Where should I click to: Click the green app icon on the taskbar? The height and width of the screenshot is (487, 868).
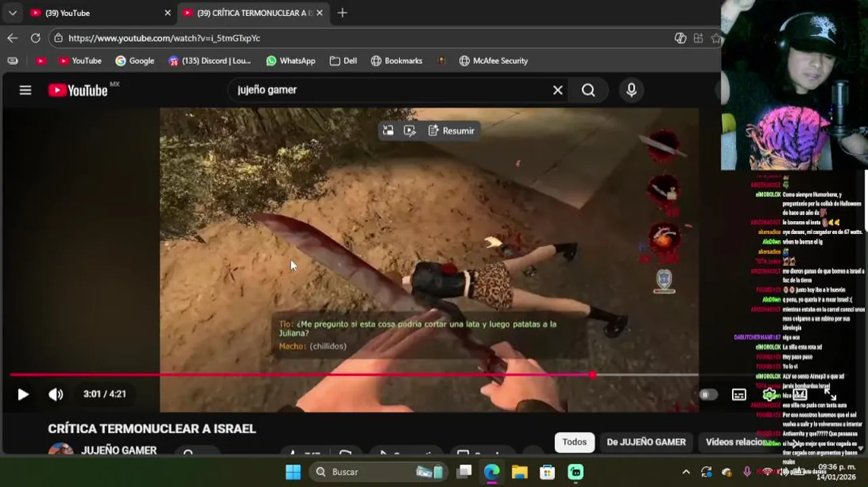(x=575, y=471)
